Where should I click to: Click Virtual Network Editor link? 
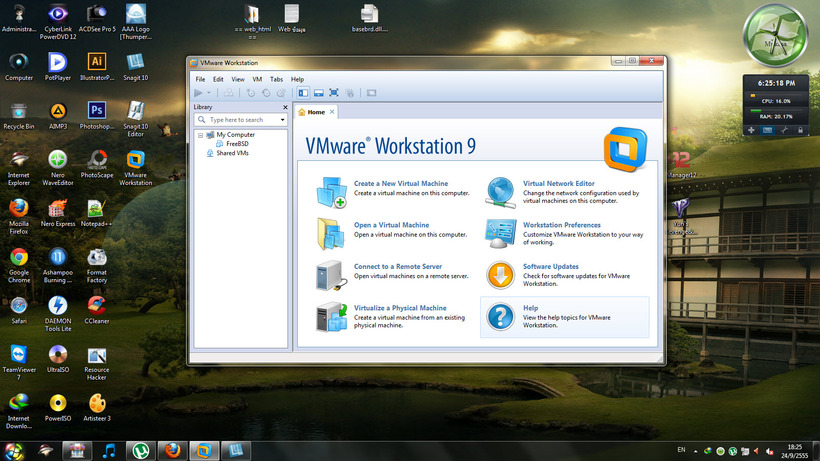(x=559, y=183)
